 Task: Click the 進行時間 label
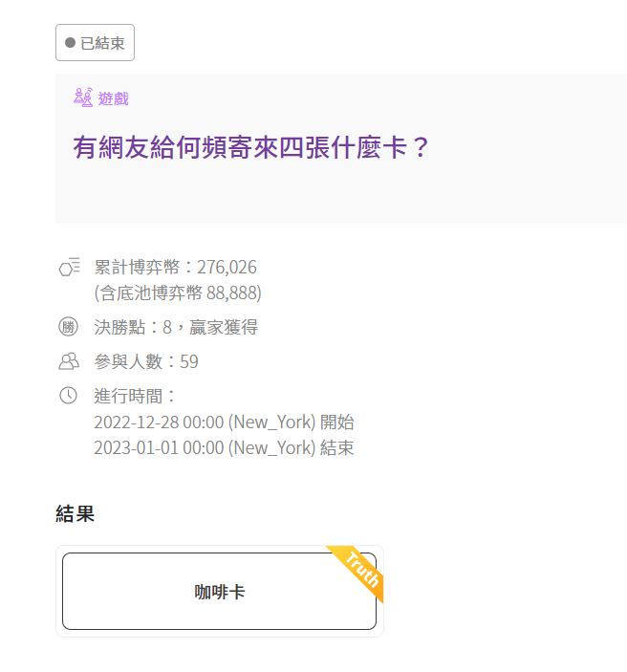coord(135,396)
